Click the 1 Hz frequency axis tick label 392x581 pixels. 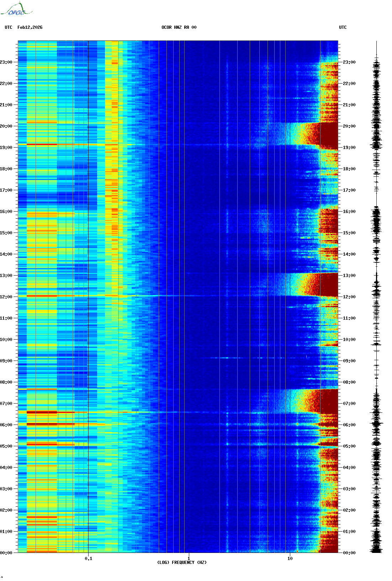point(189,559)
